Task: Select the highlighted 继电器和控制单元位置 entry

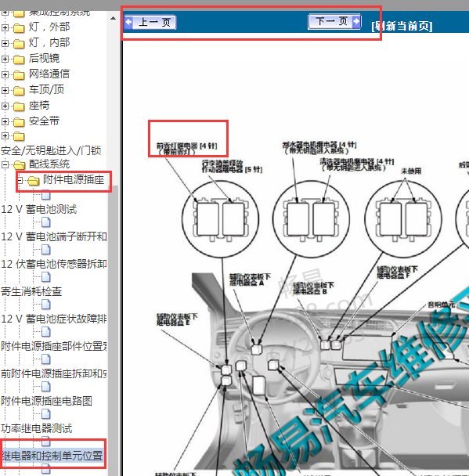Action: 52,456
